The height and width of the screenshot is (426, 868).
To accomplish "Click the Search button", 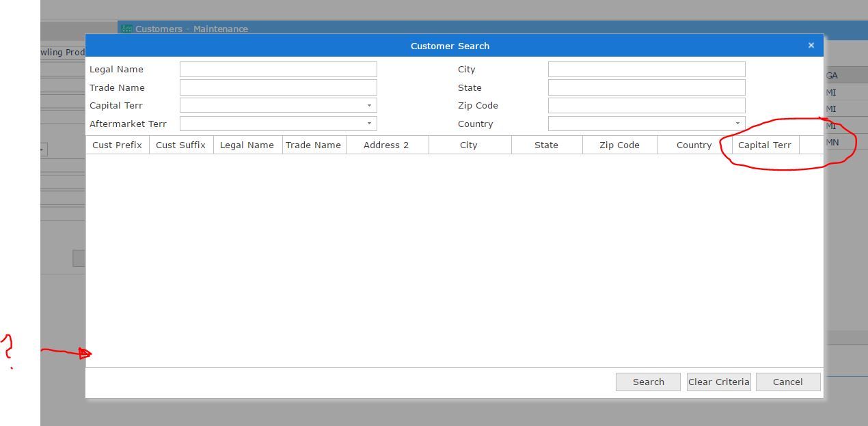I will click(x=648, y=382).
